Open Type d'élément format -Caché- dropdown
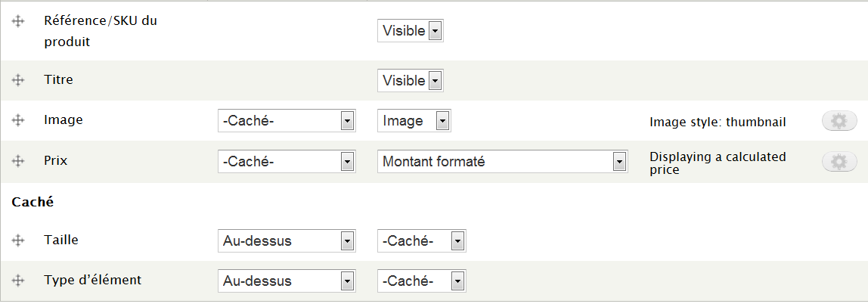868x307 pixels. [x=421, y=281]
